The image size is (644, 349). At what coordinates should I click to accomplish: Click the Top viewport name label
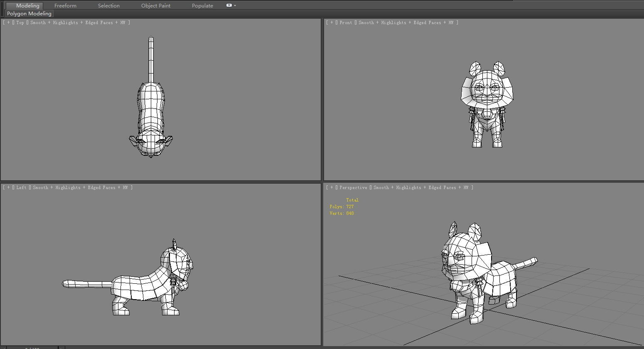coord(20,22)
